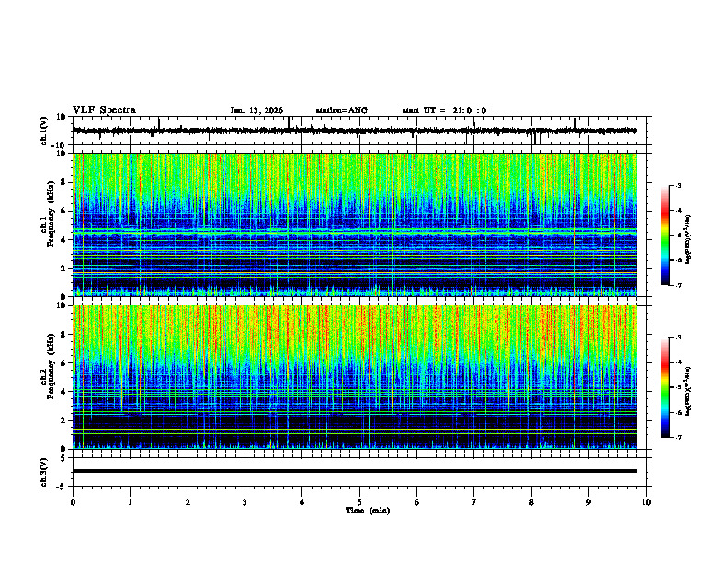Click the "Time (min)" axis title
Image resolution: width=728 pixels, height=563 pixels.
pos(368,511)
